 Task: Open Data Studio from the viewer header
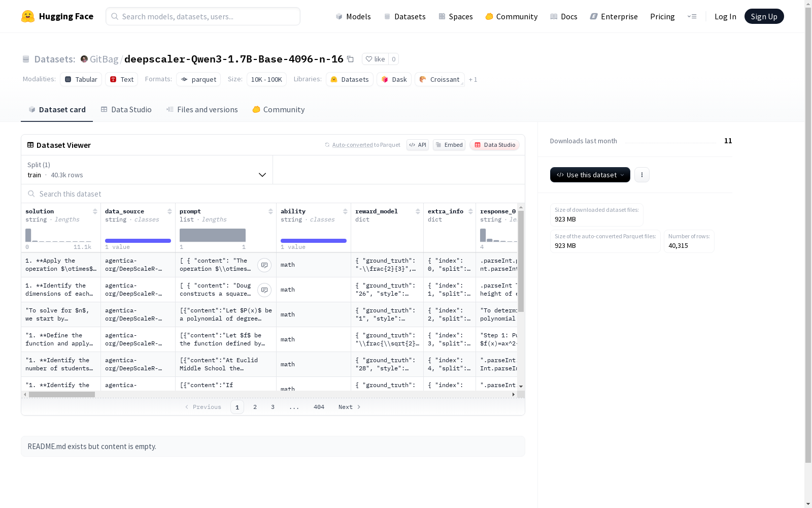495,145
